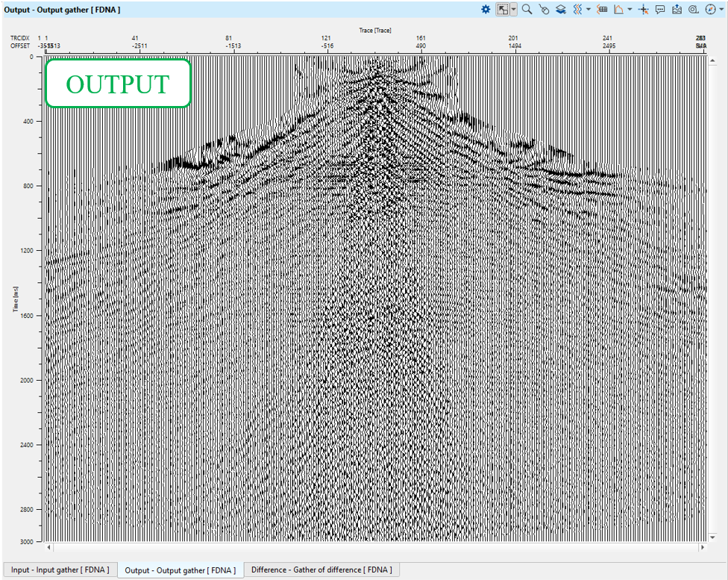Open the trace header table icon

[603, 10]
